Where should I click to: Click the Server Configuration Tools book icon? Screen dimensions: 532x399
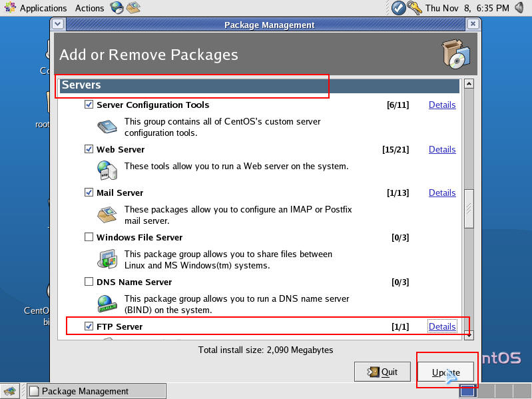point(107,127)
